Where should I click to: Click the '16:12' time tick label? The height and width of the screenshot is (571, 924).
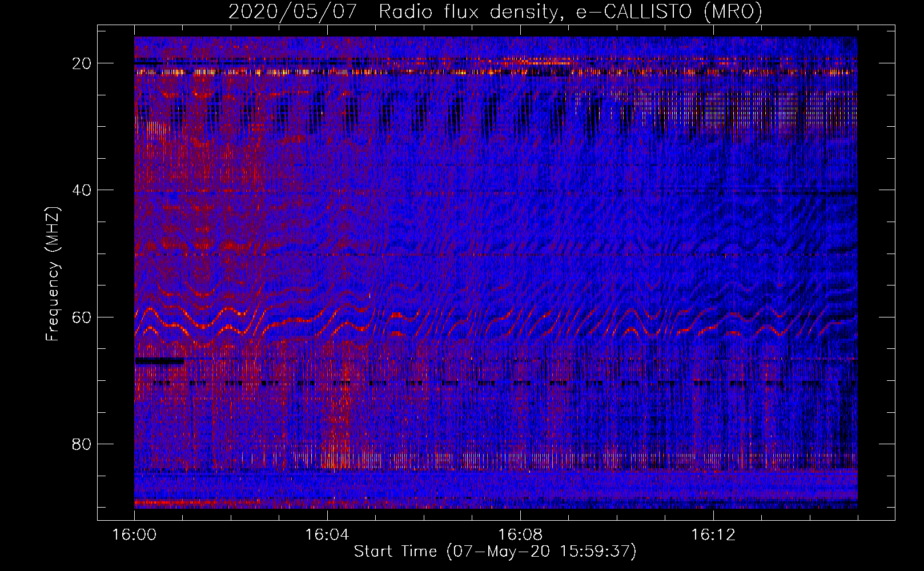click(x=713, y=535)
